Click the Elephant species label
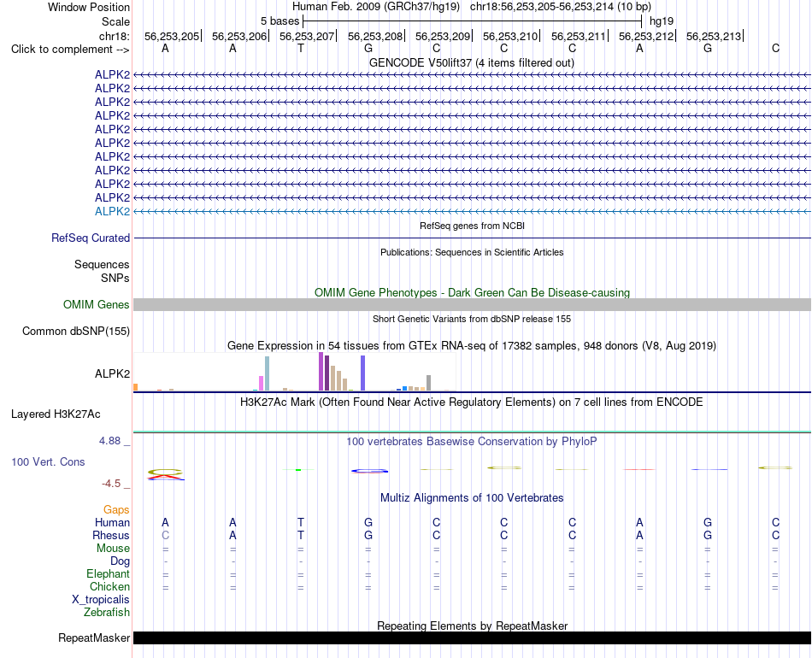This screenshot has height=658, width=812. [x=108, y=573]
